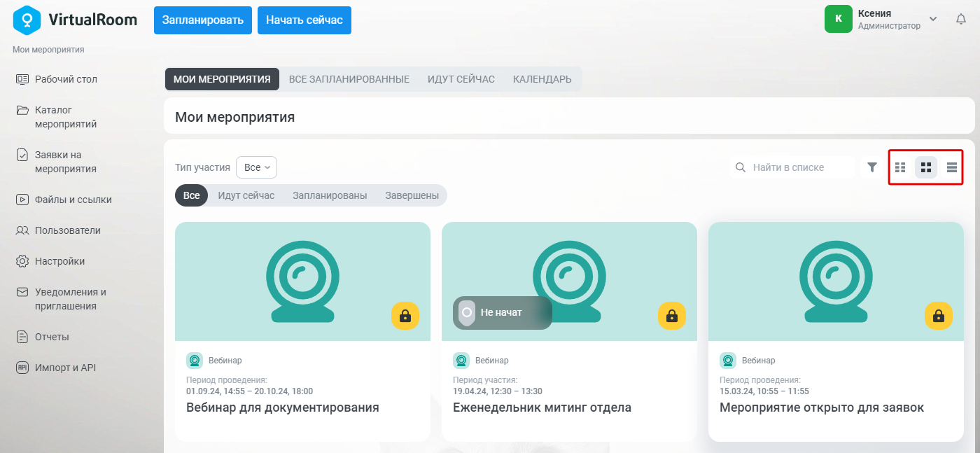The height and width of the screenshot is (453, 980).
Task: Switch to list rows view icon
Action: [x=952, y=167]
